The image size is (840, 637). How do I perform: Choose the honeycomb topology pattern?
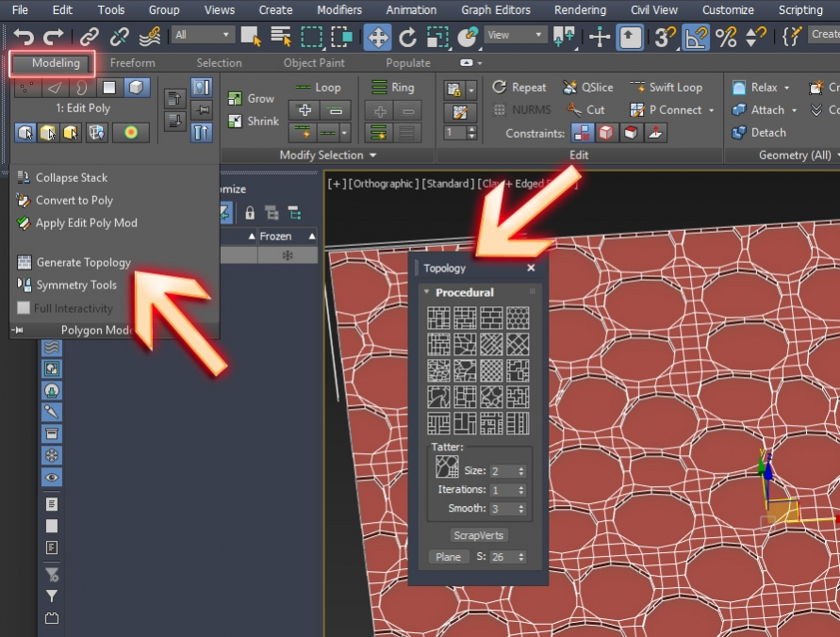pos(518,318)
